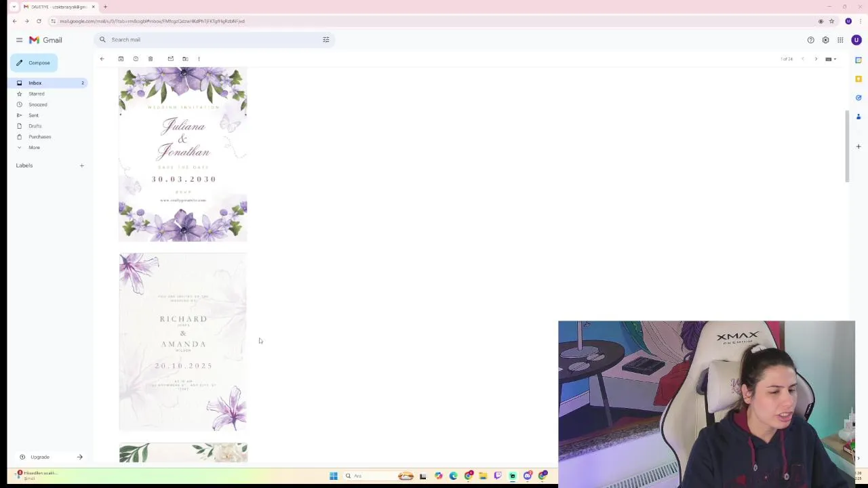Open the Chrome profile avatar
This screenshot has height=488, width=868.
[848, 21]
